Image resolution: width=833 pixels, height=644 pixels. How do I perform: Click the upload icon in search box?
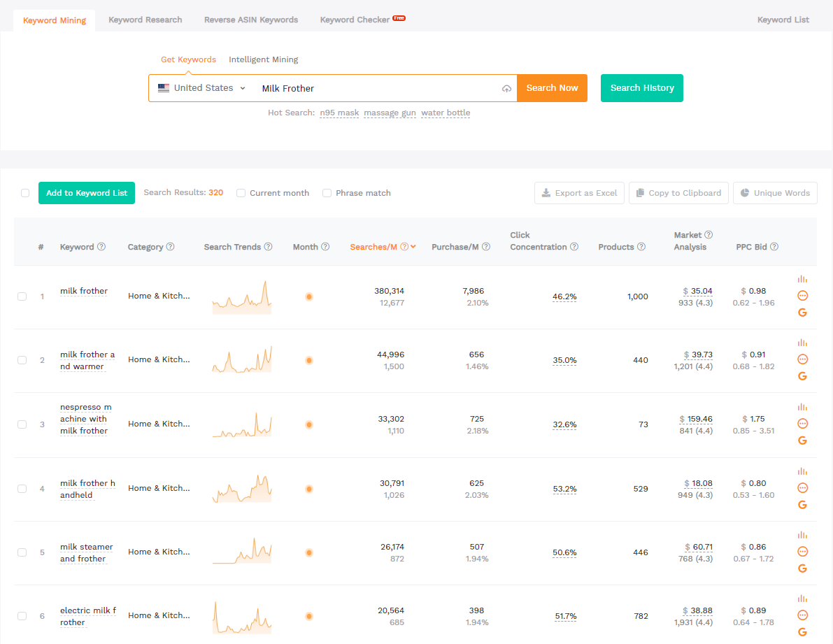pos(506,89)
